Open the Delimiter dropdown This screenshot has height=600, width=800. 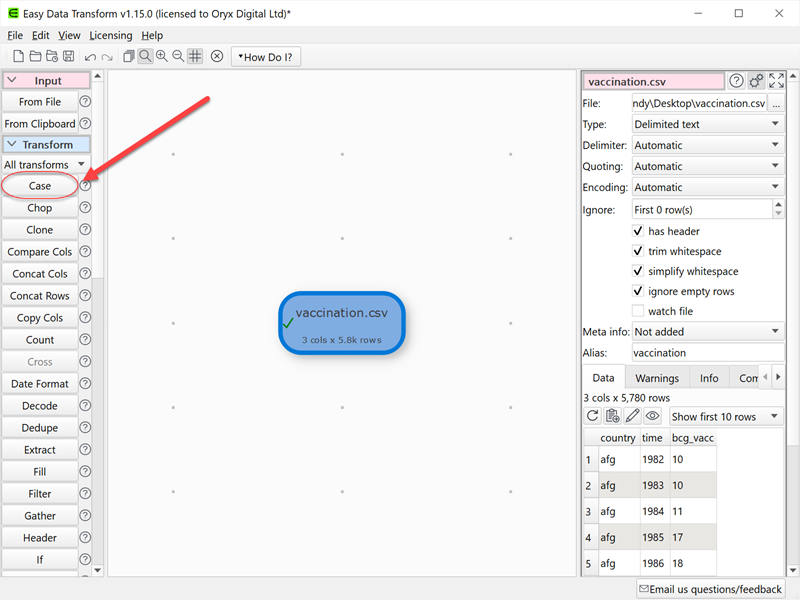(x=707, y=145)
